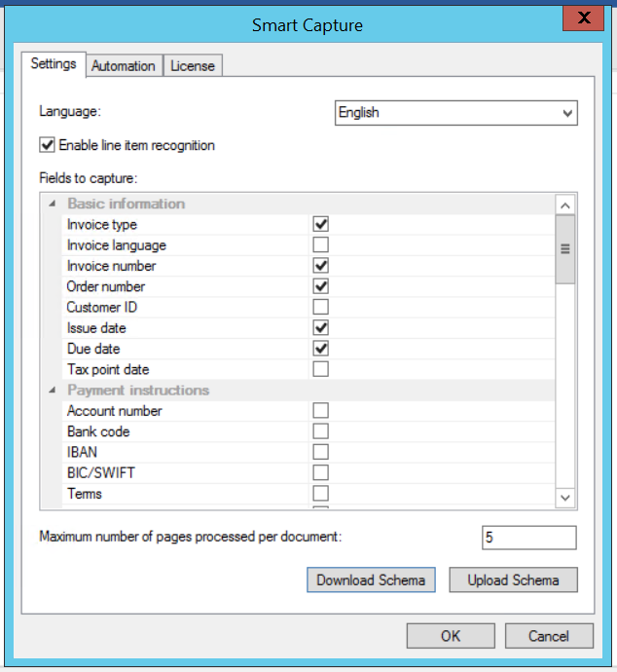617x672 pixels.
Task: Click the Basic information group header text
Action: click(x=127, y=204)
